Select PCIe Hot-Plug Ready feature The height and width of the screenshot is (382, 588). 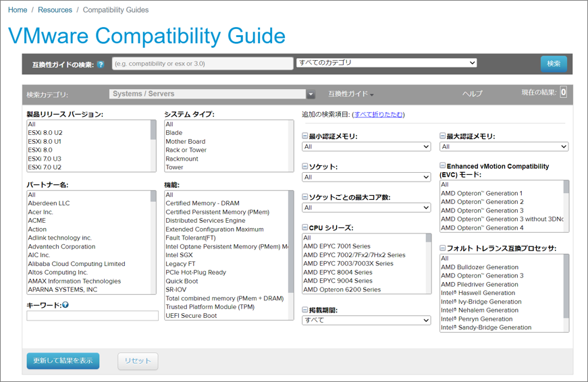196,272
